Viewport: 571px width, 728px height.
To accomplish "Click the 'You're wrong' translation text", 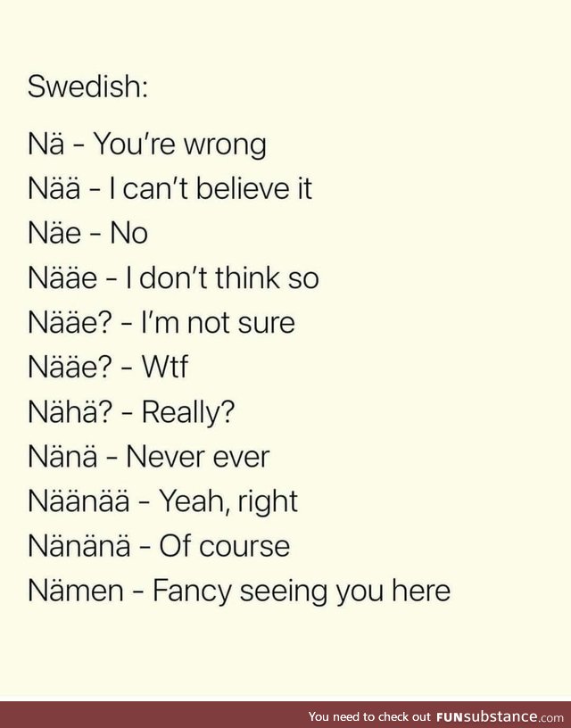I will [180, 145].
